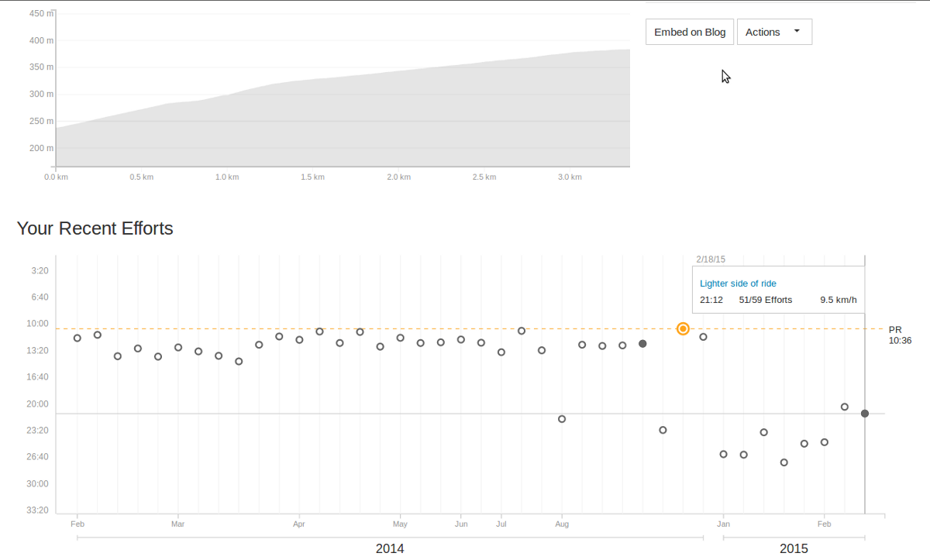Click the first effort point of January 2015
The height and width of the screenshot is (560, 930).
(x=724, y=455)
